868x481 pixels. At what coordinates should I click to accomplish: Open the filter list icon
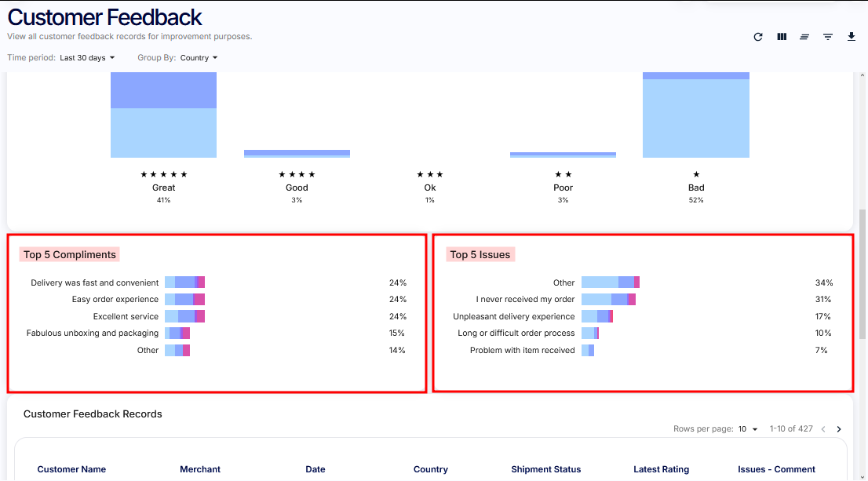pos(828,37)
